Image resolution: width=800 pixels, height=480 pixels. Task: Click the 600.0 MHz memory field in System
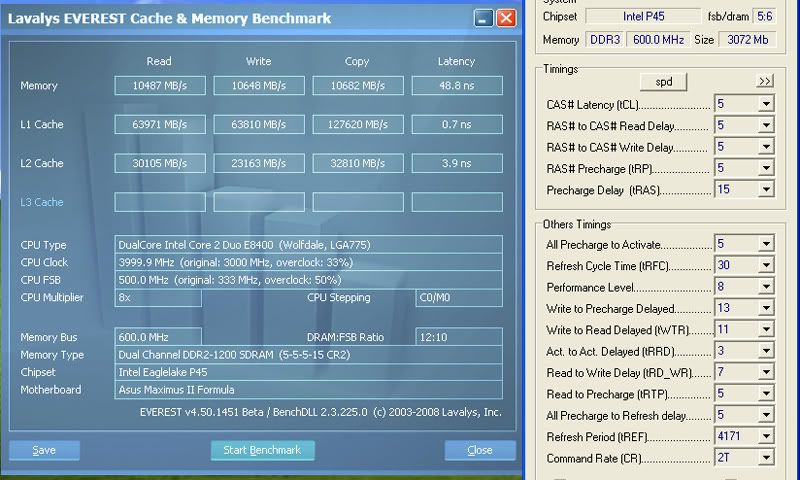(x=658, y=39)
